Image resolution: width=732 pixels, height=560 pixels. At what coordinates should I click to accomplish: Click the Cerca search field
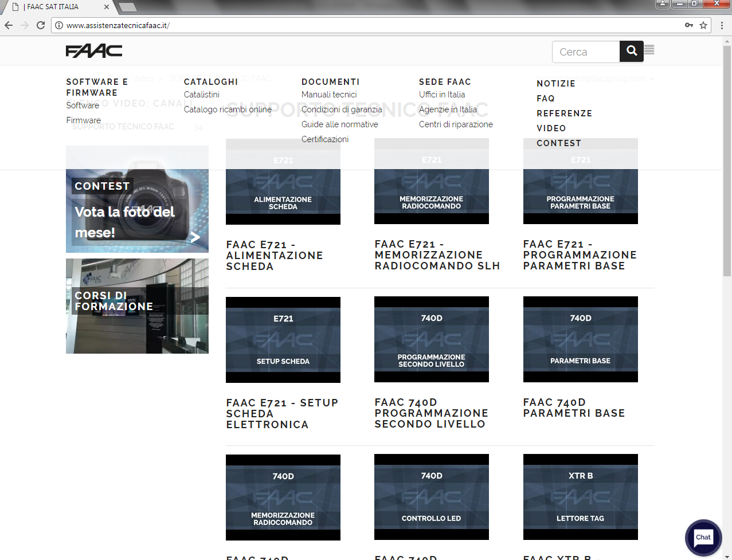[586, 52]
